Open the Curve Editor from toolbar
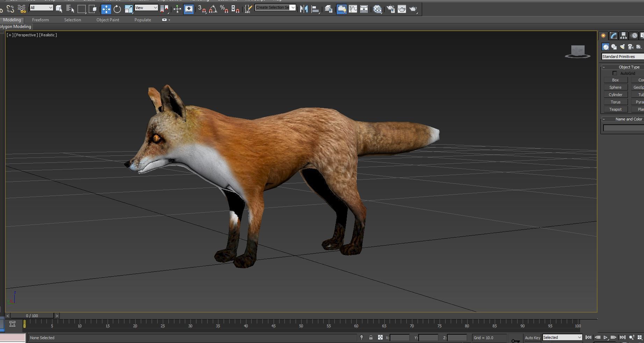Viewport: 644px width, 343px height. pyautogui.click(x=353, y=9)
